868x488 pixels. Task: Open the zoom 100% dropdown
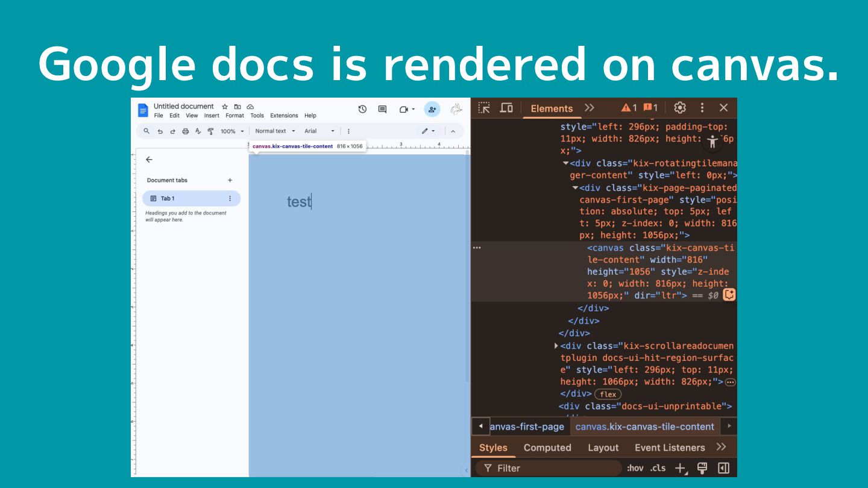(232, 131)
